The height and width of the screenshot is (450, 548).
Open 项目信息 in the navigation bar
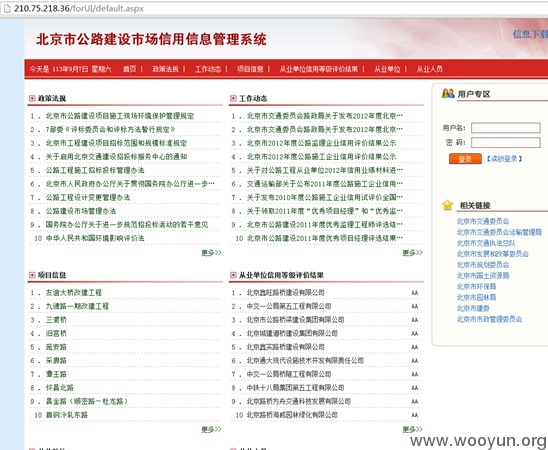(250, 69)
